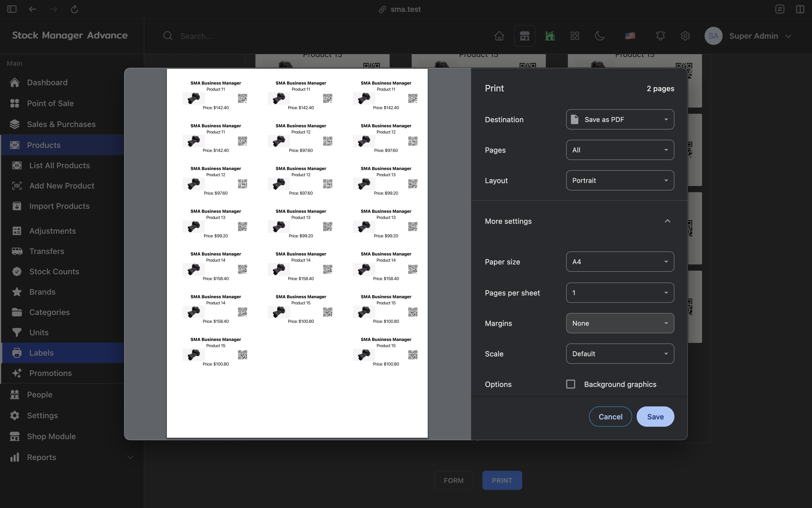Click the Adjustments calculator icon
Image resolution: width=812 pixels, height=508 pixels.
(17, 231)
